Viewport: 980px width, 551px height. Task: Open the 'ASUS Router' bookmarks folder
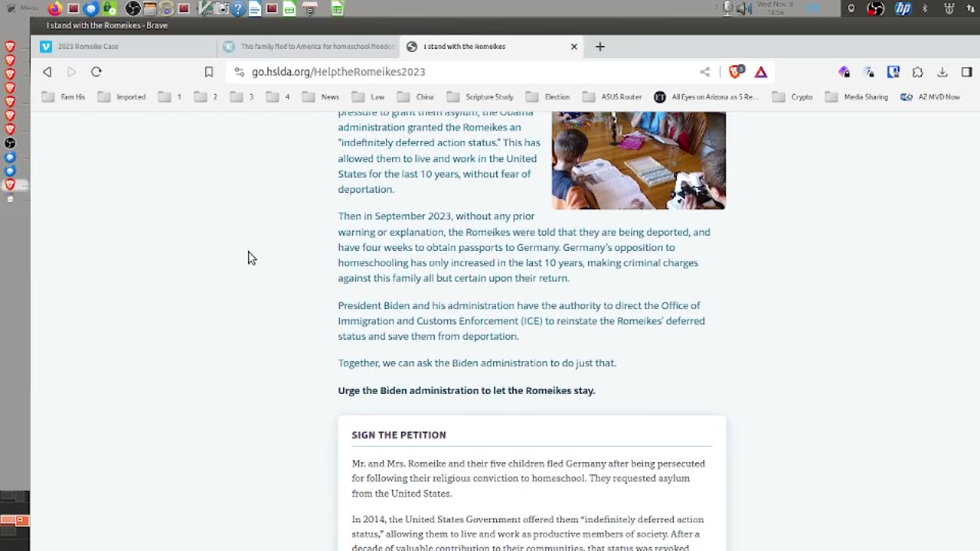(612, 97)
